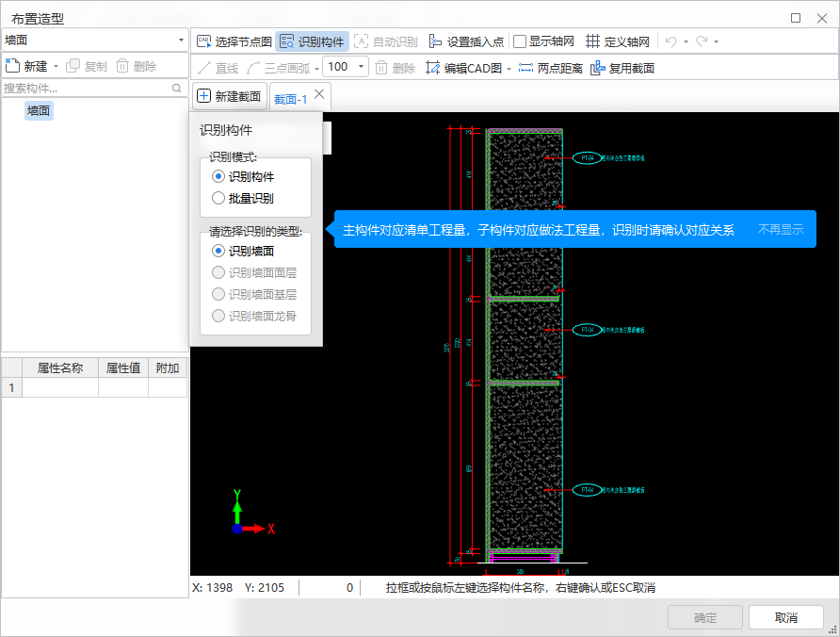
Task: Expand the 编辑CAD图 dropdown arrow
Action: pyautogui.click(x=509, y=68)
